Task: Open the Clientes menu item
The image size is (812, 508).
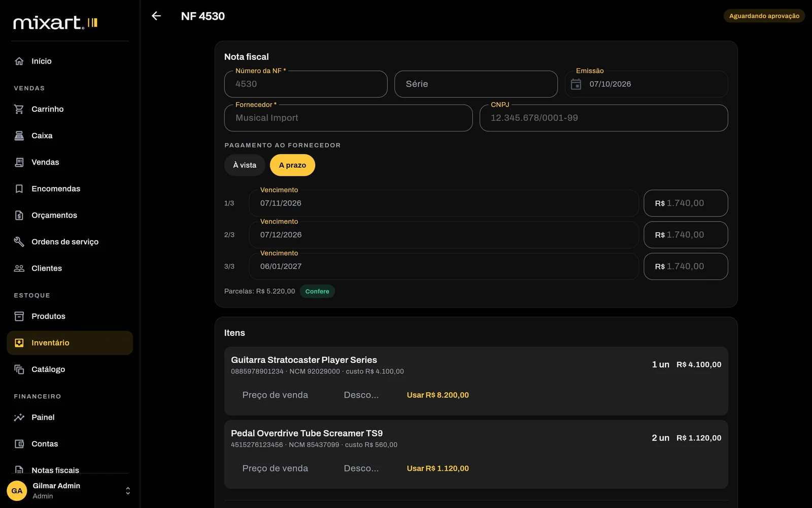Action: pos(70,268)
